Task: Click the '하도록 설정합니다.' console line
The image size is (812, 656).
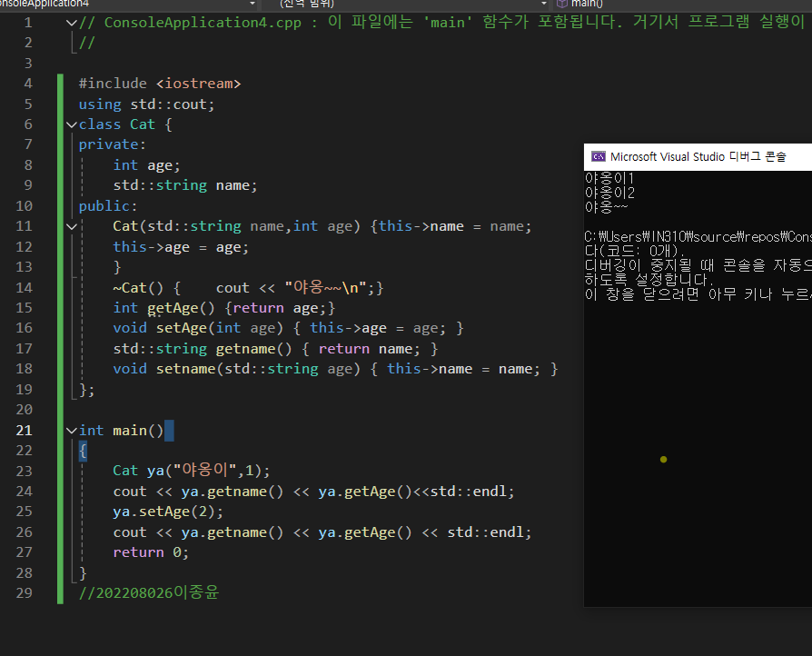Action: click(649, 281)
